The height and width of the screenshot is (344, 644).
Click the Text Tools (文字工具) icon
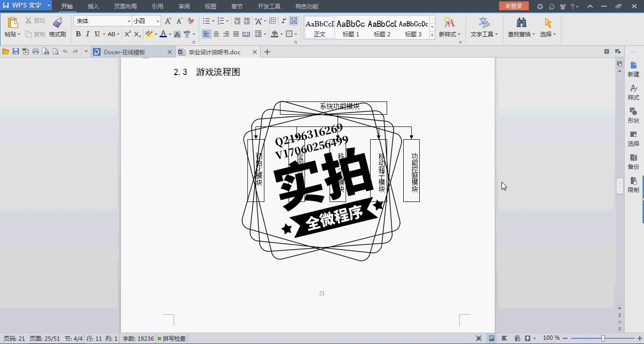click(484, 22)
